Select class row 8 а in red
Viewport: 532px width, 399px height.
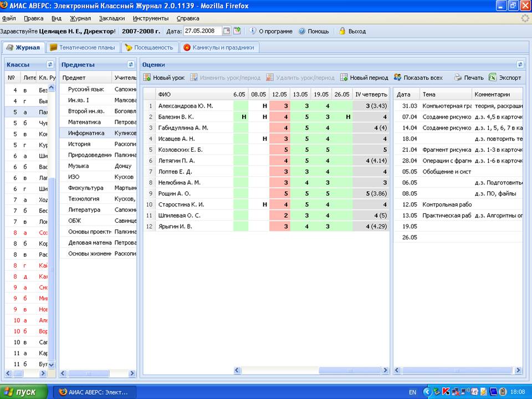pos(26,232)
